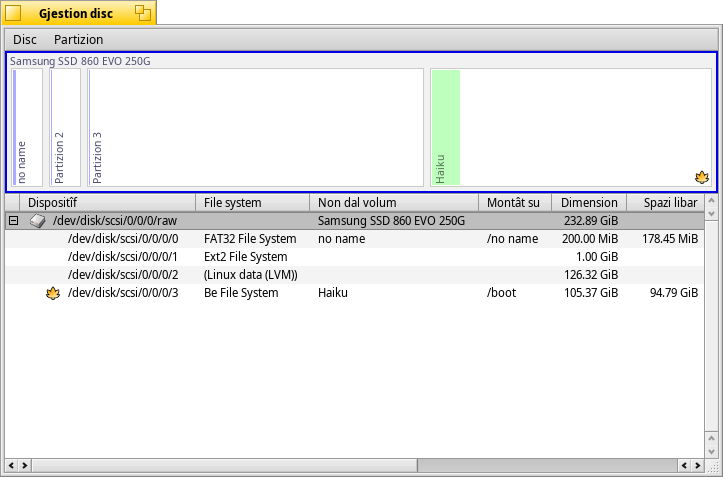Click the window resize corner grip

click(x=712, y=466)
